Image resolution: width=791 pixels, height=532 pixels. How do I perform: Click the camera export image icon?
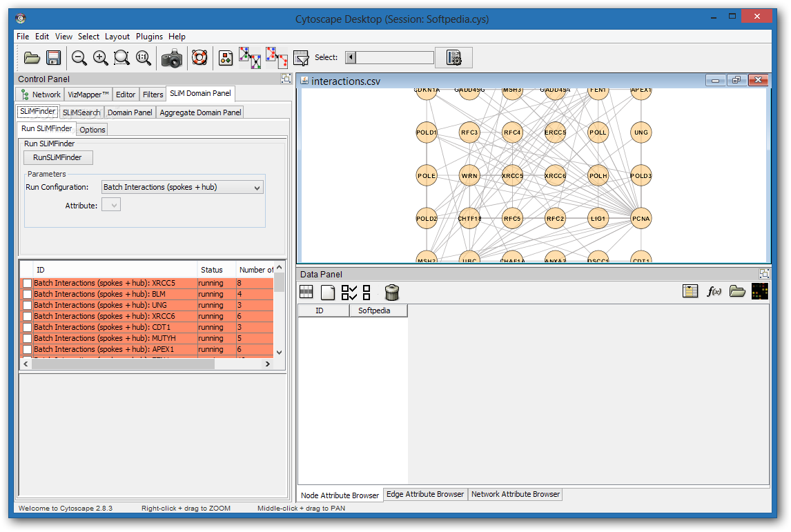[171, 59]
